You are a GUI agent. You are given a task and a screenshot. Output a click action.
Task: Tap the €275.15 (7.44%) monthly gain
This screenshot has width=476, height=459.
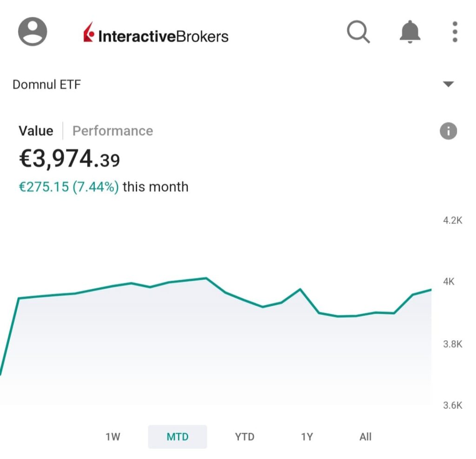[68, 187]
